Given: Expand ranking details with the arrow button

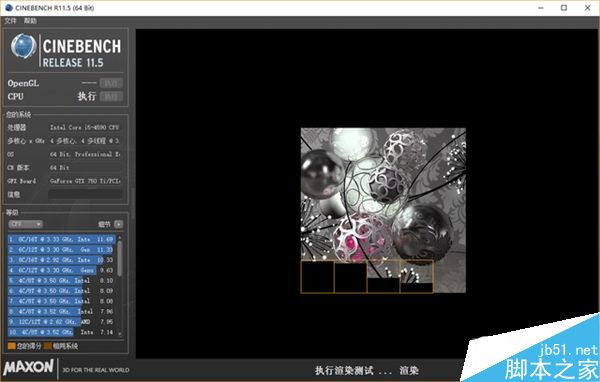Looking at the screenshot, I should [119, 224].
